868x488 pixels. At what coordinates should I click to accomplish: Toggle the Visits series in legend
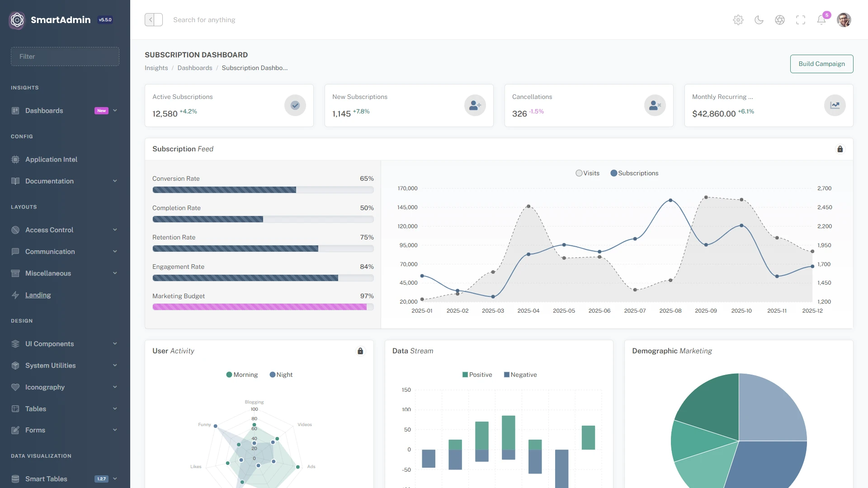tap(587, 173)
